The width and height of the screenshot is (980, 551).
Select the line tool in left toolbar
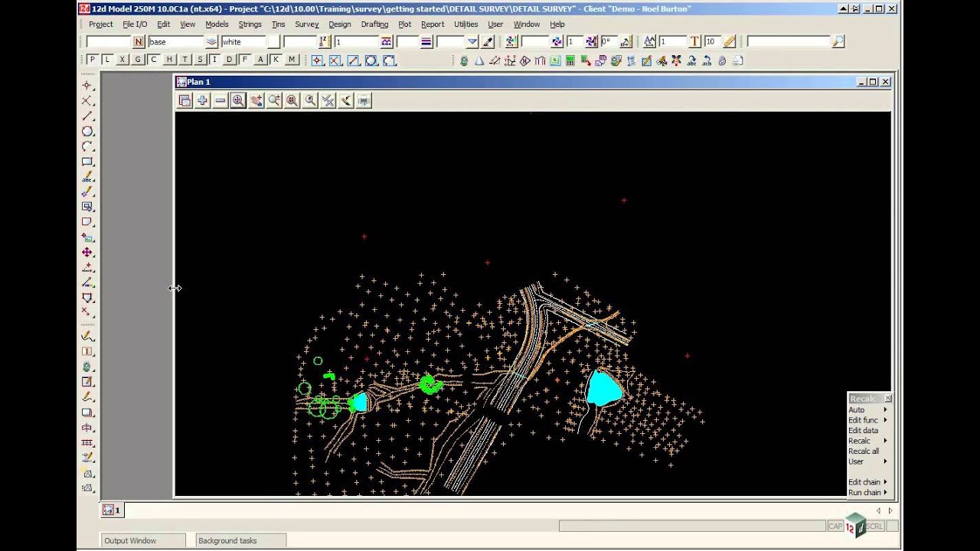(x=87, y=116)
